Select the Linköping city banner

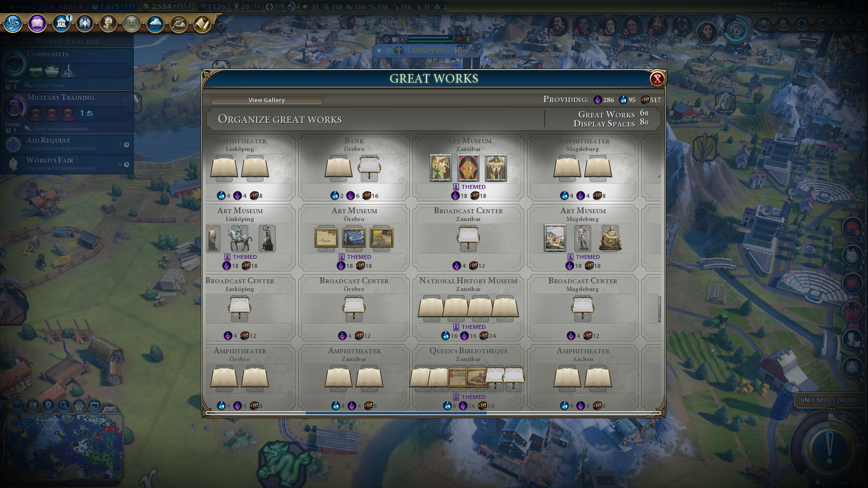(428, 51)
